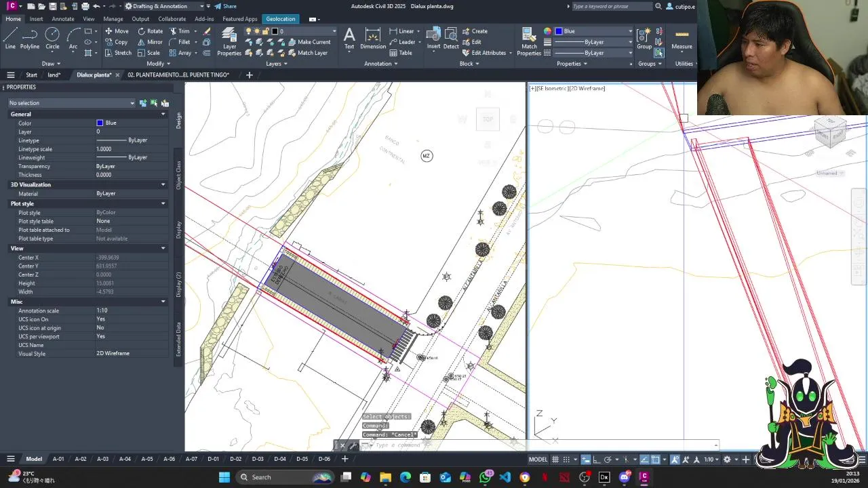Open the annotation scale 1:10 dropdown
The width and height of the screenshot is (868, 488).
point(710,460)
